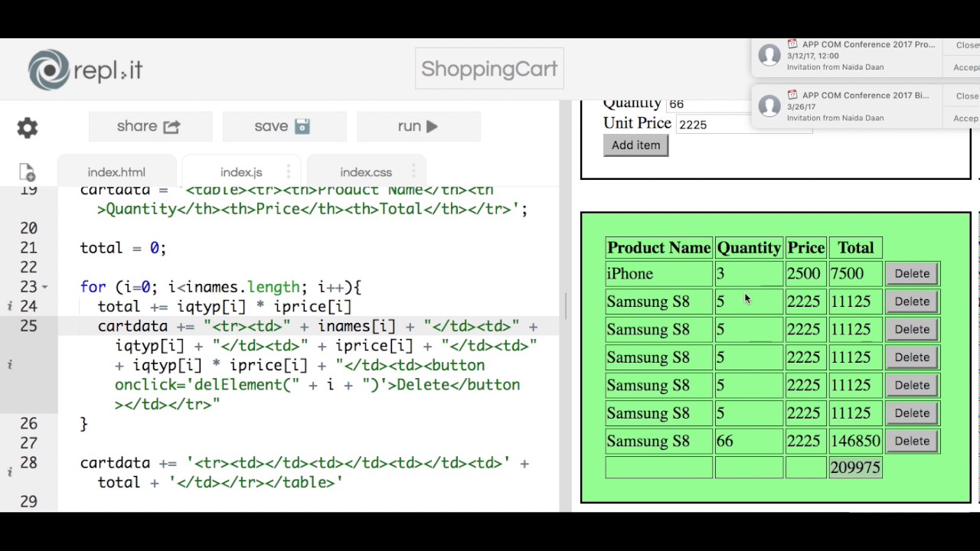Delete the Samsung S8 row with quantity 66
This screenshot has width=980, height=551.
click(x=912, y=441)
